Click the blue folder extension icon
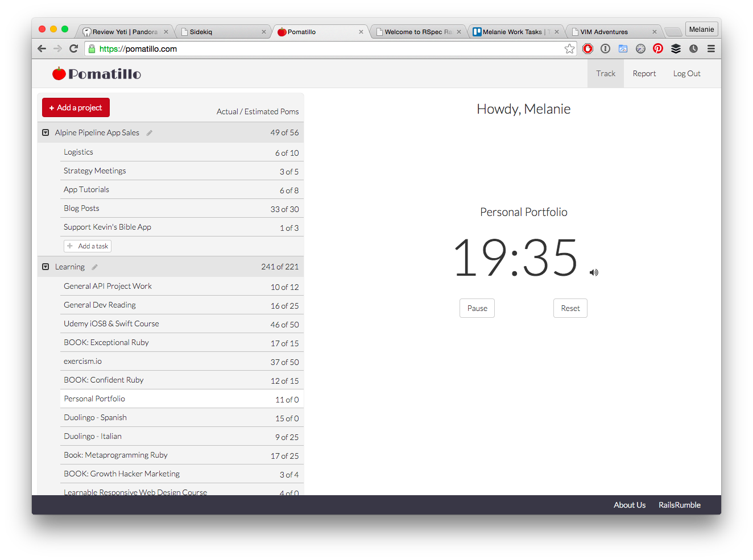Image resolution: width=753 pixels, height=560 pixels. click(623, 49)
